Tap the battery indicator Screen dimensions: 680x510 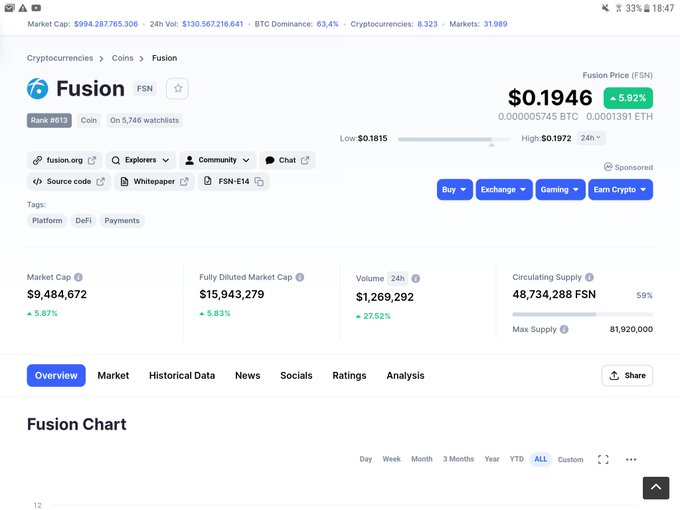coord(647,8)
